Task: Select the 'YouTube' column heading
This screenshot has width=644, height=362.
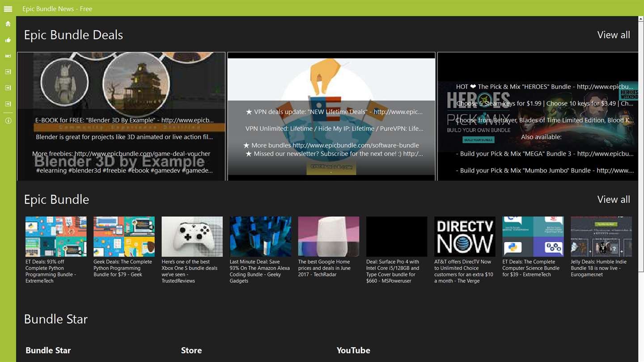Action: [353, 350]
